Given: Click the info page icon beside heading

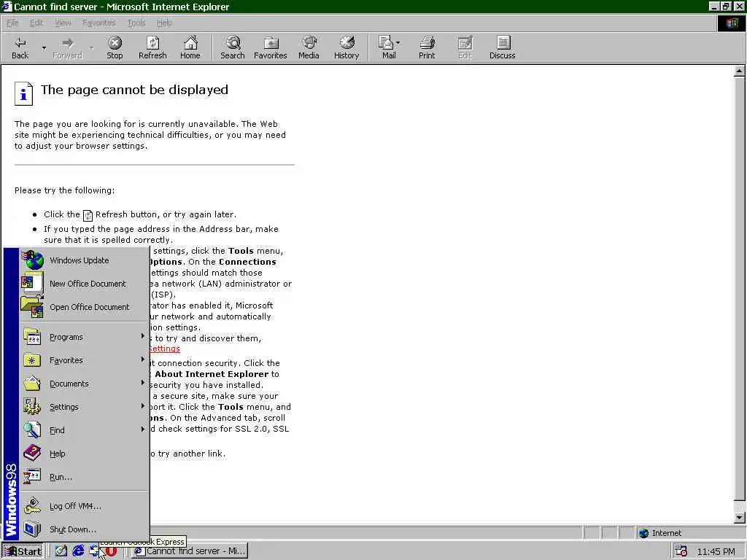Looking at the screenshot, I should click(23, 93).
